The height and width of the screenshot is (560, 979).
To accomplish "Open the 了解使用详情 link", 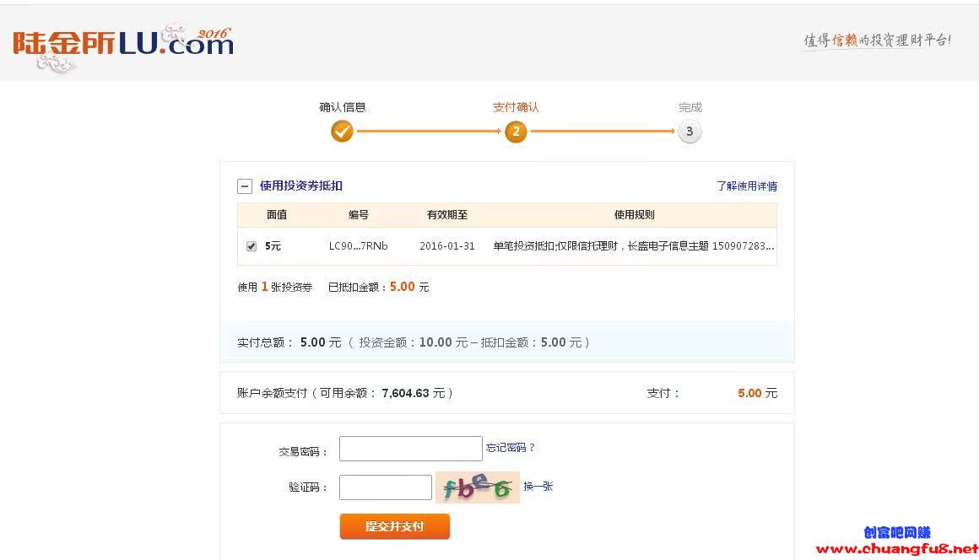I will [747, 186].
